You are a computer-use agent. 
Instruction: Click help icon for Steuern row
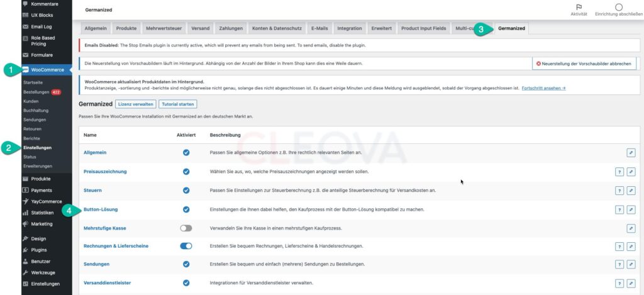[619, 191]
